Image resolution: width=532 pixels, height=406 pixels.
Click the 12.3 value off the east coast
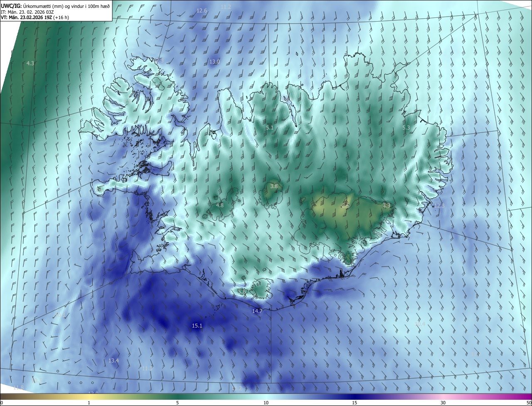tap(439, 205)
